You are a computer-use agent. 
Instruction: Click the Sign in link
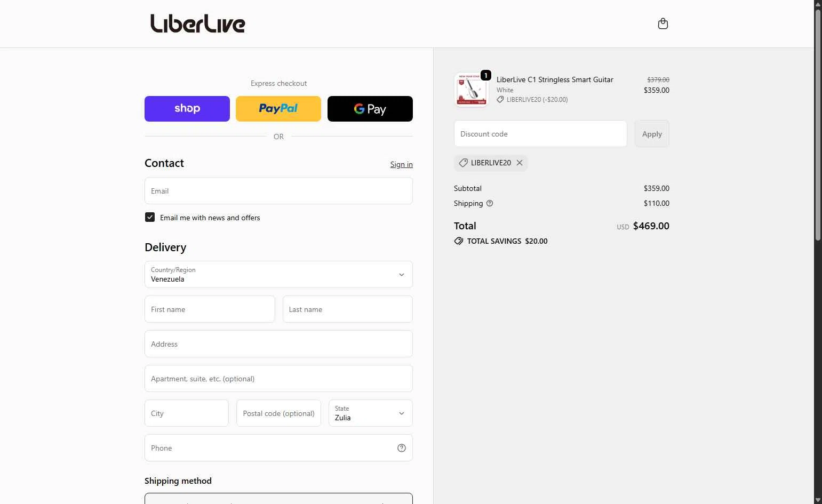[x=401, y=164]
